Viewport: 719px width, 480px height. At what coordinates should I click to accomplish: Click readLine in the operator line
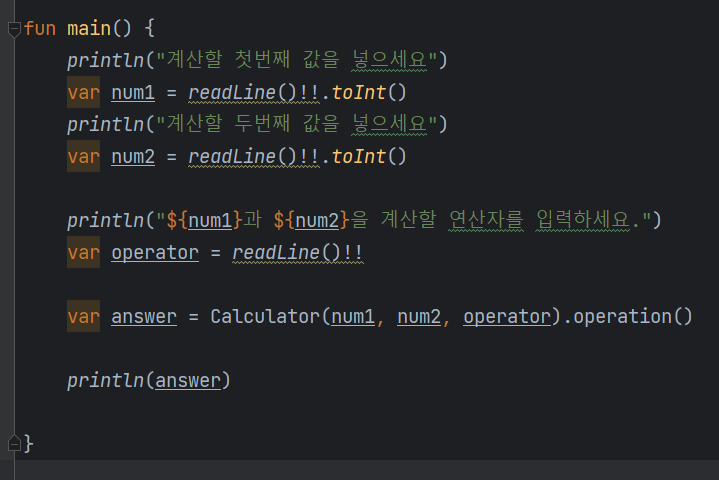click(x=276, y=253)
